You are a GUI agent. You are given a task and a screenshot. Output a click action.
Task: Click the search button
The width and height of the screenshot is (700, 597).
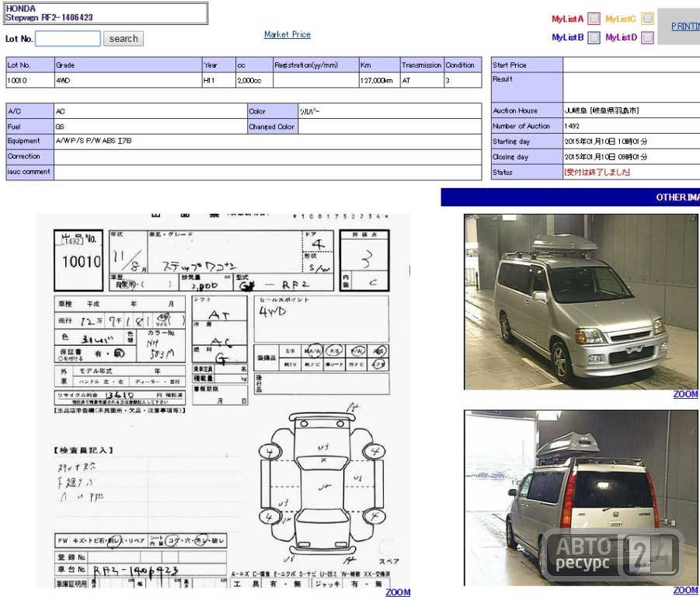pos(124,38)
